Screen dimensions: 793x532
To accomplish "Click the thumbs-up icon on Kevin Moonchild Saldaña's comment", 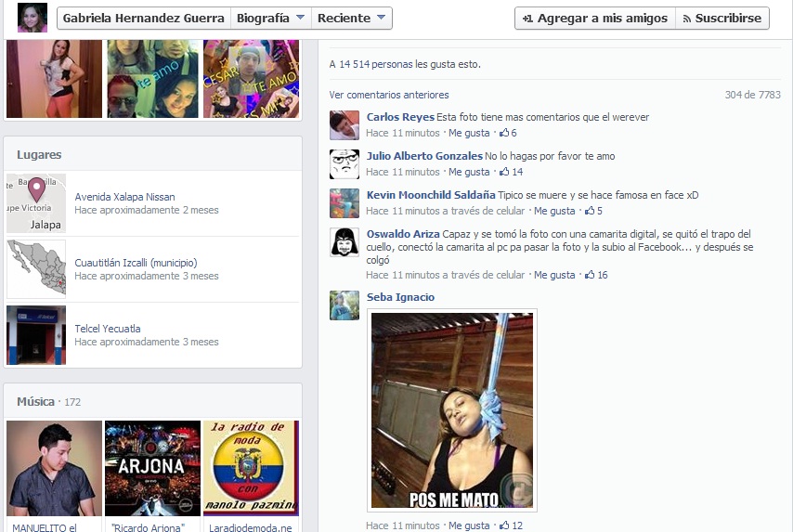I will coord(591,211).
